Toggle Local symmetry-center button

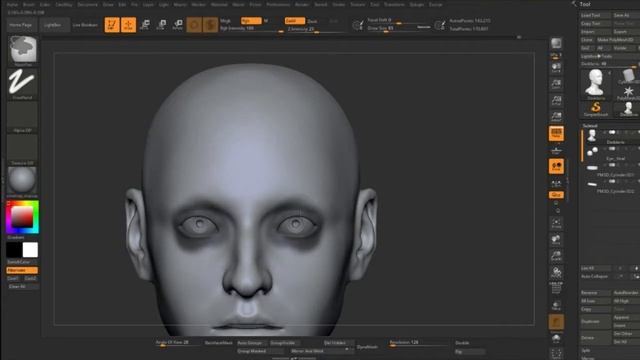click(x=556, y=166)
